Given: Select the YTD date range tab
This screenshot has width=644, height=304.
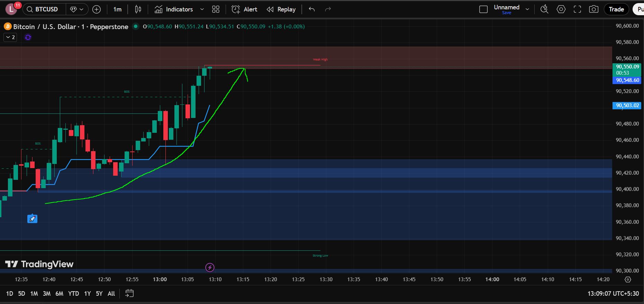Looking at the screenshot, I should click(73, 293).
